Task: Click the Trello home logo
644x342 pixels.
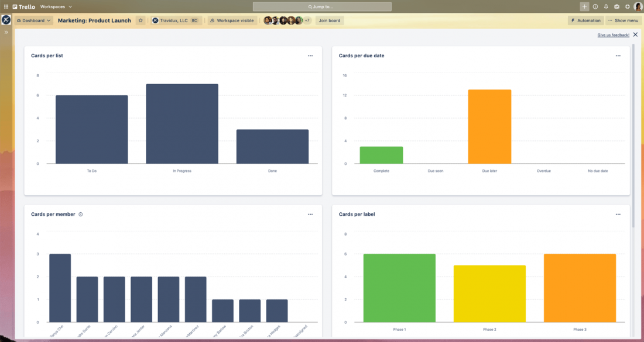Action: (22, 6)
